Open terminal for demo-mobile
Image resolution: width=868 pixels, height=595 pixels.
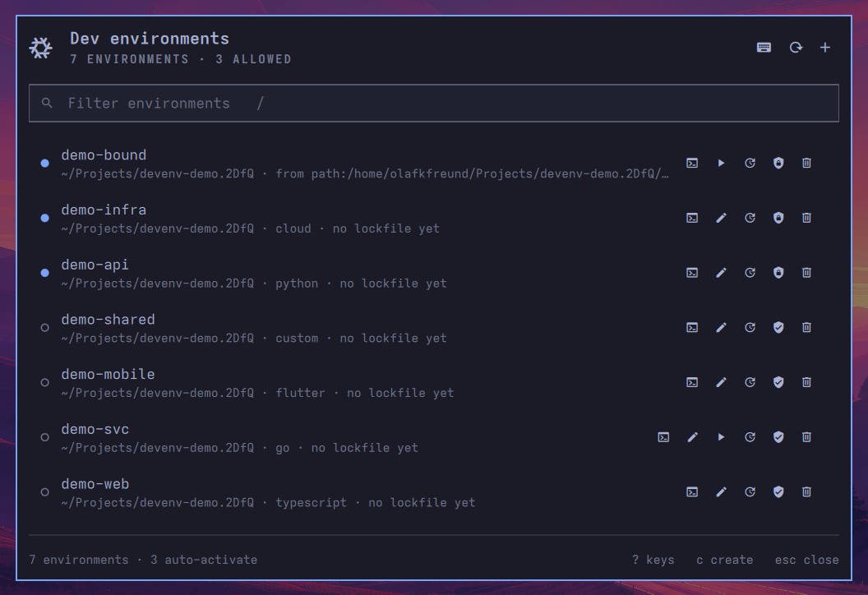(692, 382)
